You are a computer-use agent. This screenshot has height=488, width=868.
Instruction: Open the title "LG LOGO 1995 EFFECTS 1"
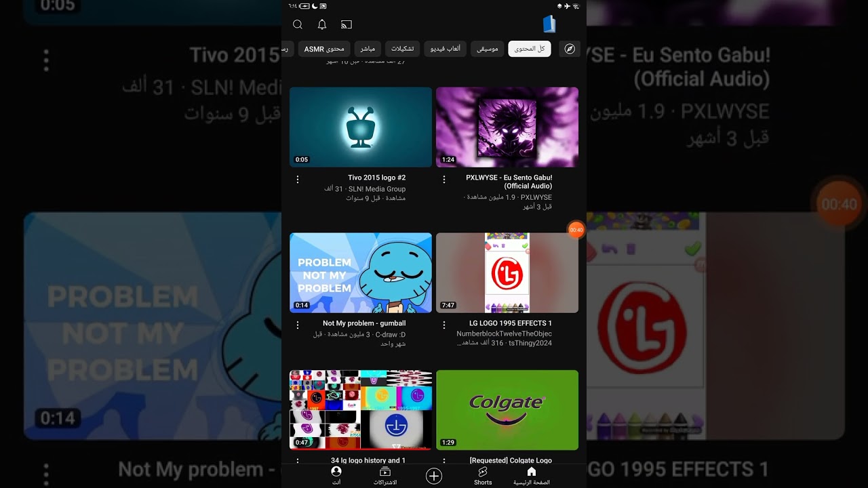tap(511, 323)
